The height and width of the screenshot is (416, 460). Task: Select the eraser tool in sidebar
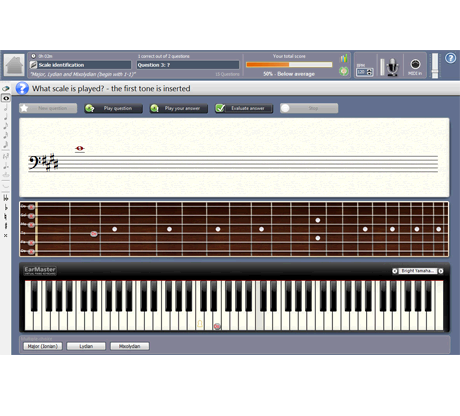coord(6,89)
